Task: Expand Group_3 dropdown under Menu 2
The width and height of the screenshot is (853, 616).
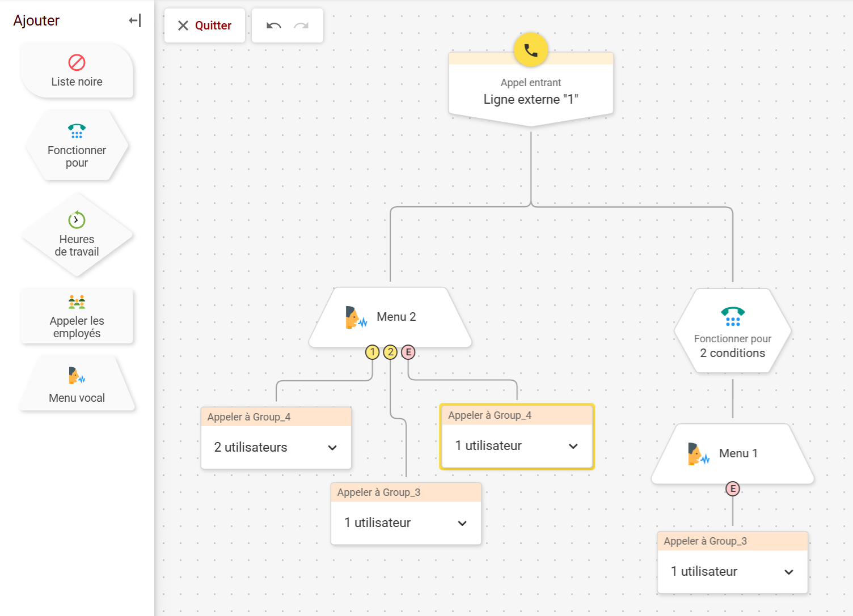Action: [x=462, y=523]
